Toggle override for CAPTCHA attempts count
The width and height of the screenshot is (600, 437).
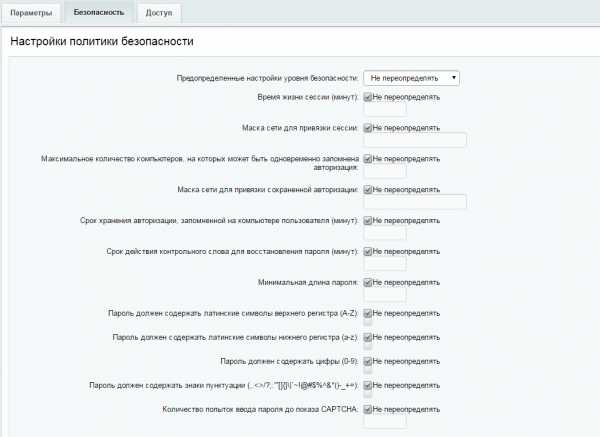(369, 409)
